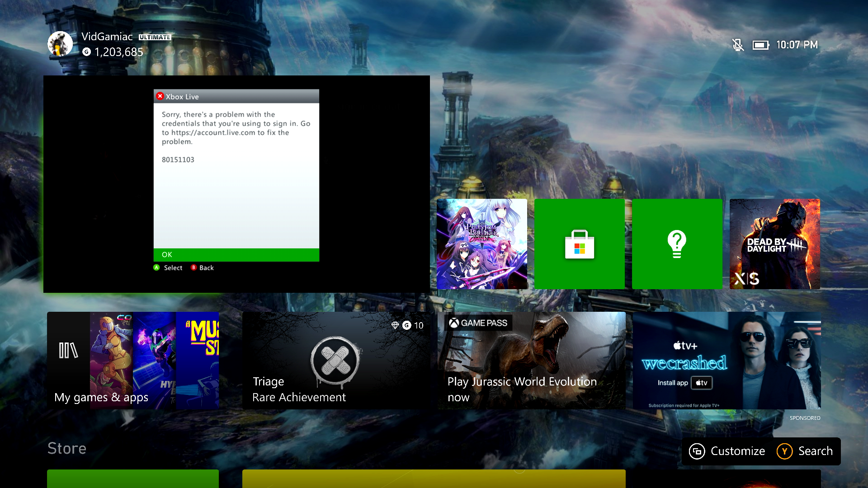Click the Xbox Live dialog title
868x488 pixels.
click(182, 97)
